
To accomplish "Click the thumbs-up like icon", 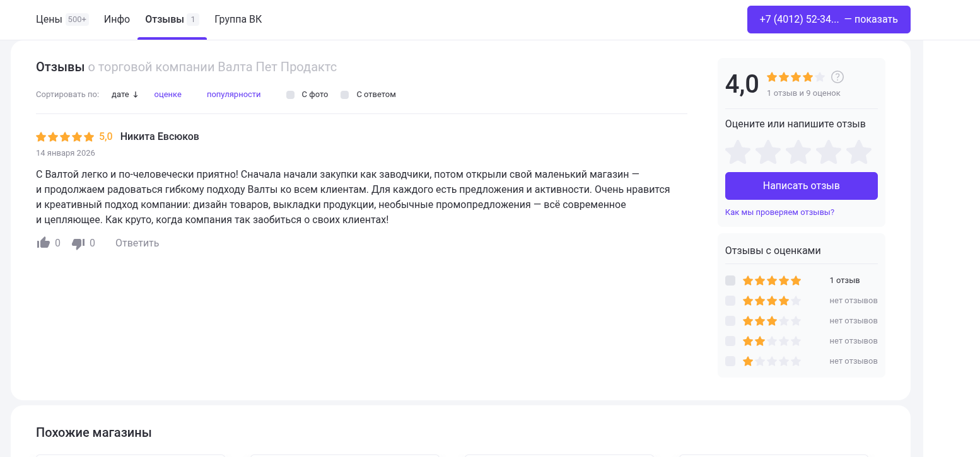I will click(44, 243).
